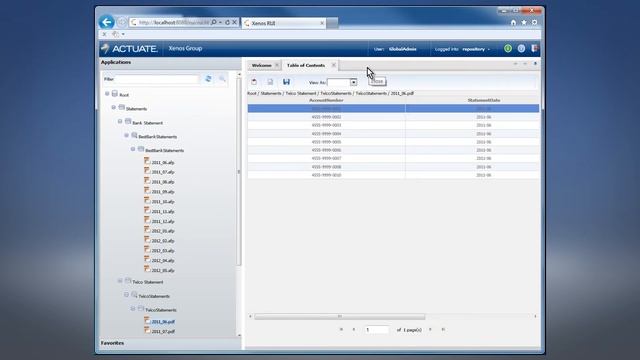Click the Actuate logo
640x360 pixels.
[x=129, y=49]
